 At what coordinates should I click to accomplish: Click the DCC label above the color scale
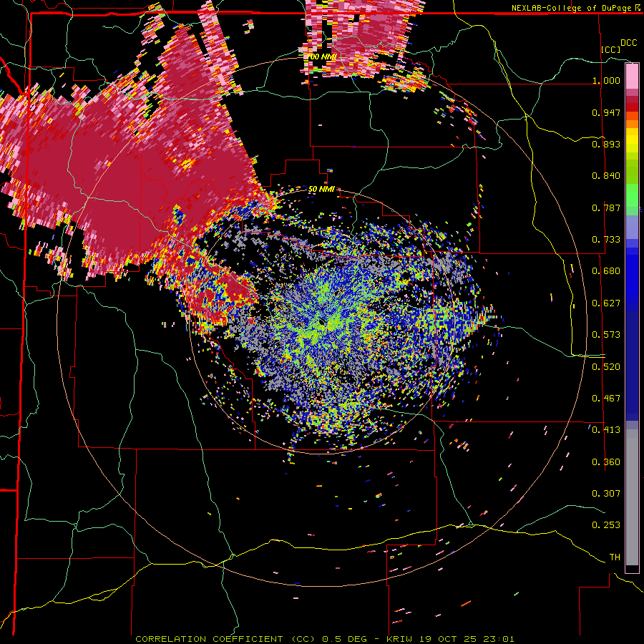point(628,43)
